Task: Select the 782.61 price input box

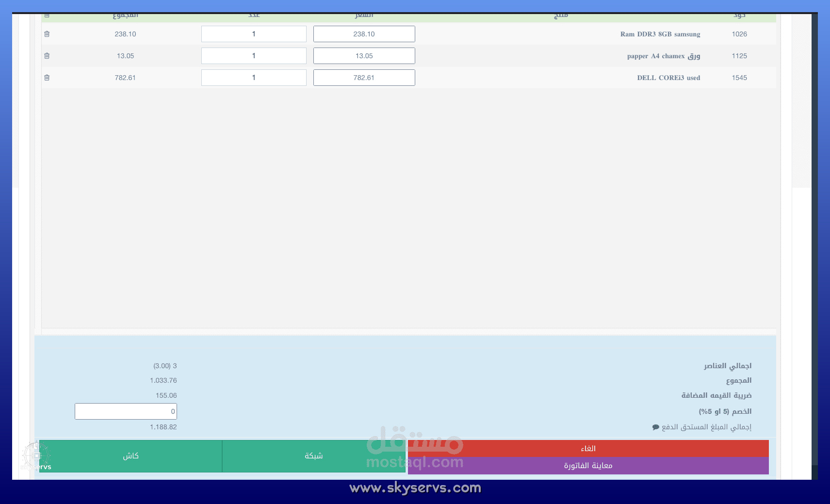Action: (x=364, y=78)
